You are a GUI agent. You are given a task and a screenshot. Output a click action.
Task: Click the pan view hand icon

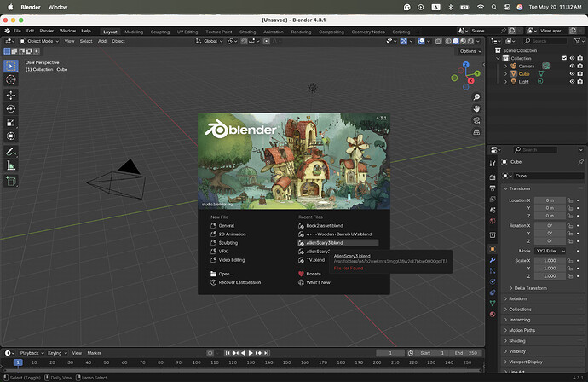(x=476, y=109)
